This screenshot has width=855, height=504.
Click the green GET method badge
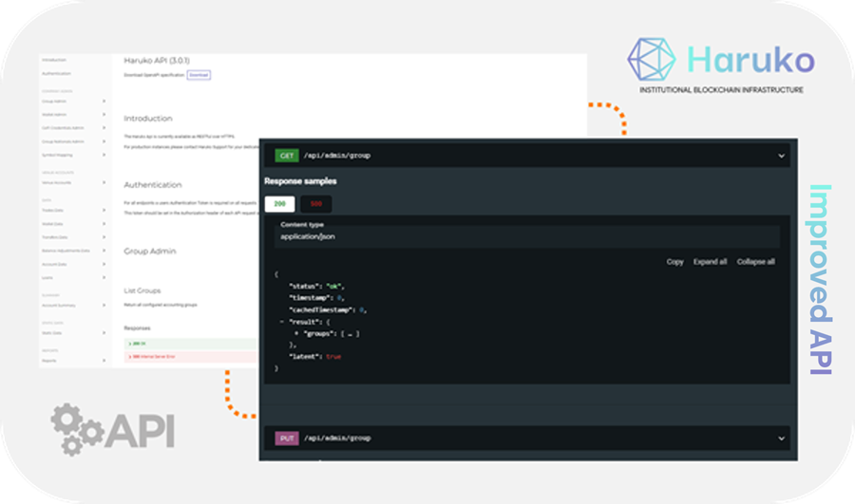point(287,156)
